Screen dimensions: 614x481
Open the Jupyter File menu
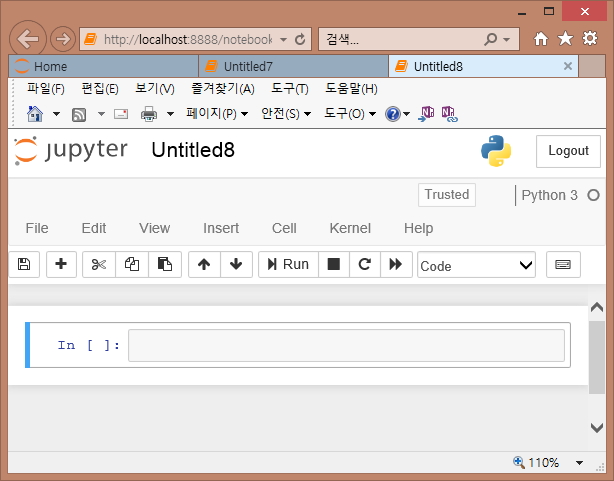tap(37, 228)
